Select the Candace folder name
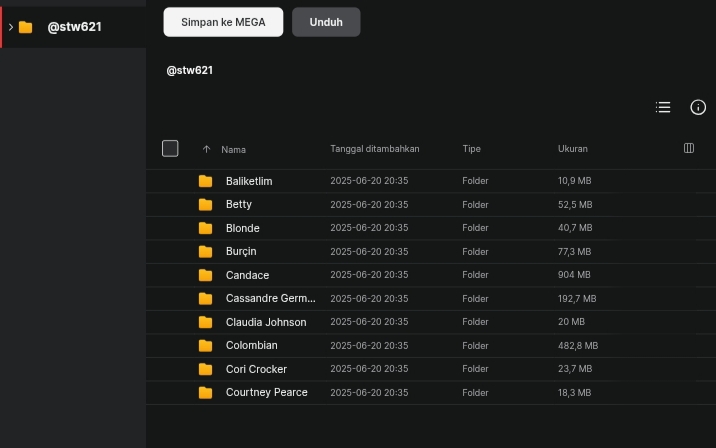The width and height of the screenshot is (716, 448). point(247,275)
